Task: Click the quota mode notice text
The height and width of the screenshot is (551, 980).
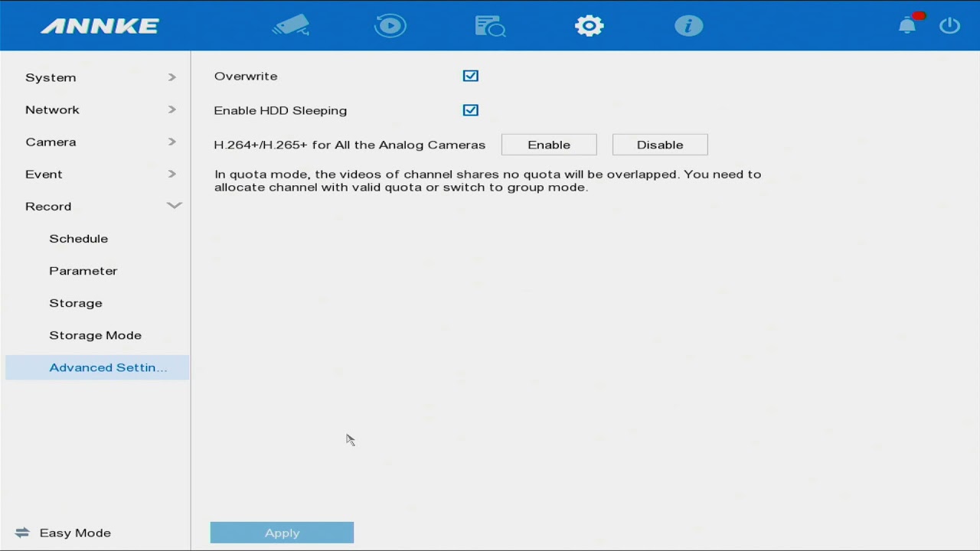Action: 488,181
